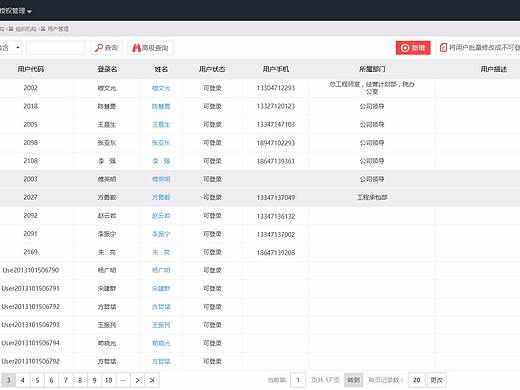Open name link for user 2098
The height and width of the screenshot is (390, 520).
tap(161, 143)
